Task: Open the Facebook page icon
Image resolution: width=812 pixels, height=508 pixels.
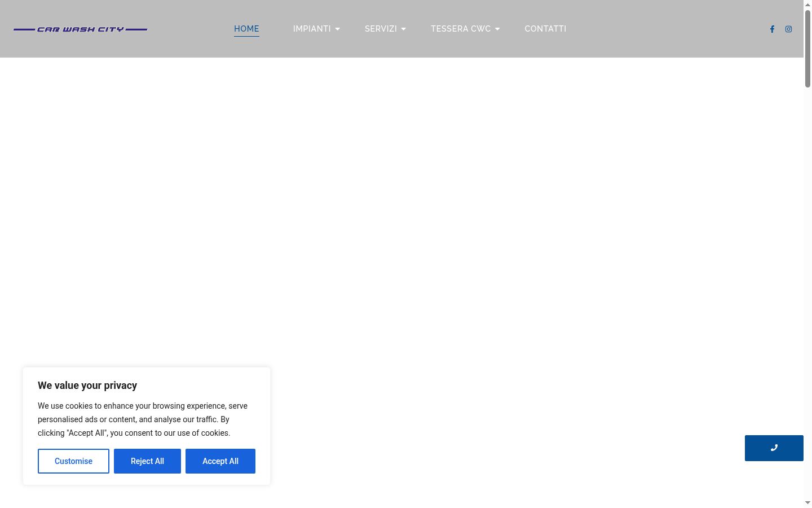Action: click(x=772, y=29)
